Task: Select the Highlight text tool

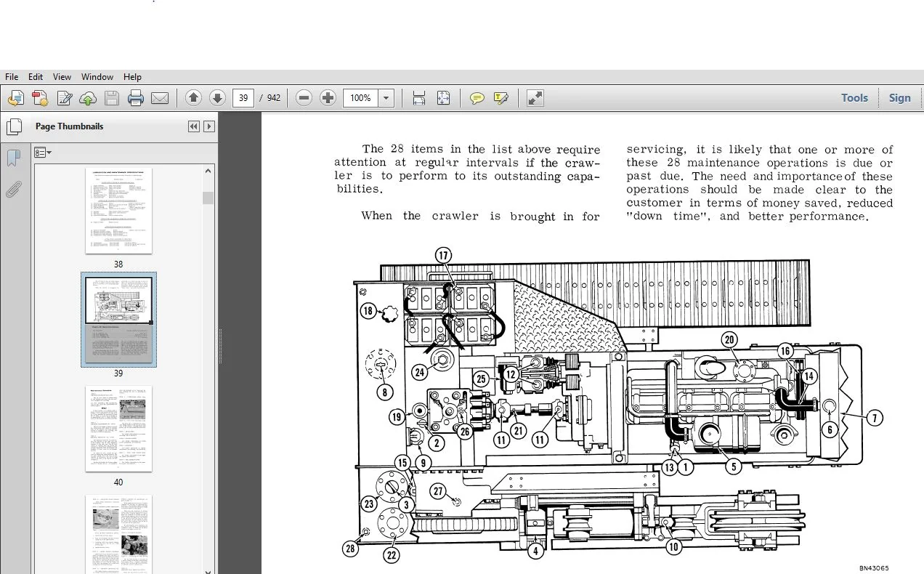Action: 501,98
